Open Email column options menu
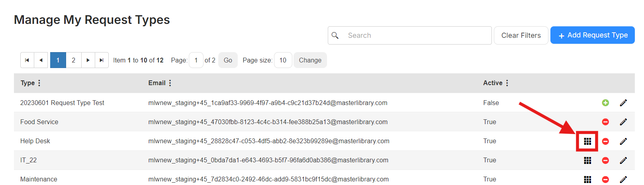 pos(170,83)
